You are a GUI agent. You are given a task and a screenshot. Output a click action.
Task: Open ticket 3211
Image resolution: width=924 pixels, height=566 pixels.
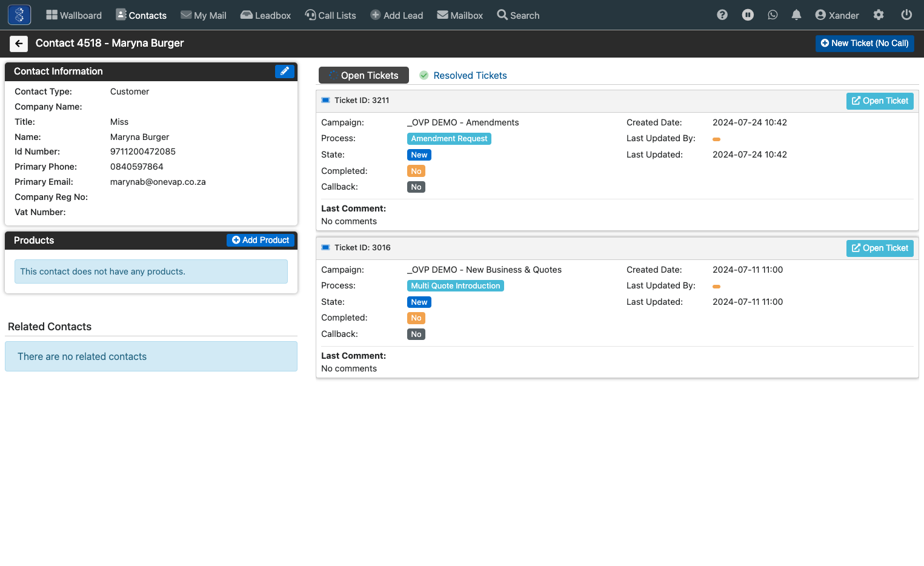[880, 101]
